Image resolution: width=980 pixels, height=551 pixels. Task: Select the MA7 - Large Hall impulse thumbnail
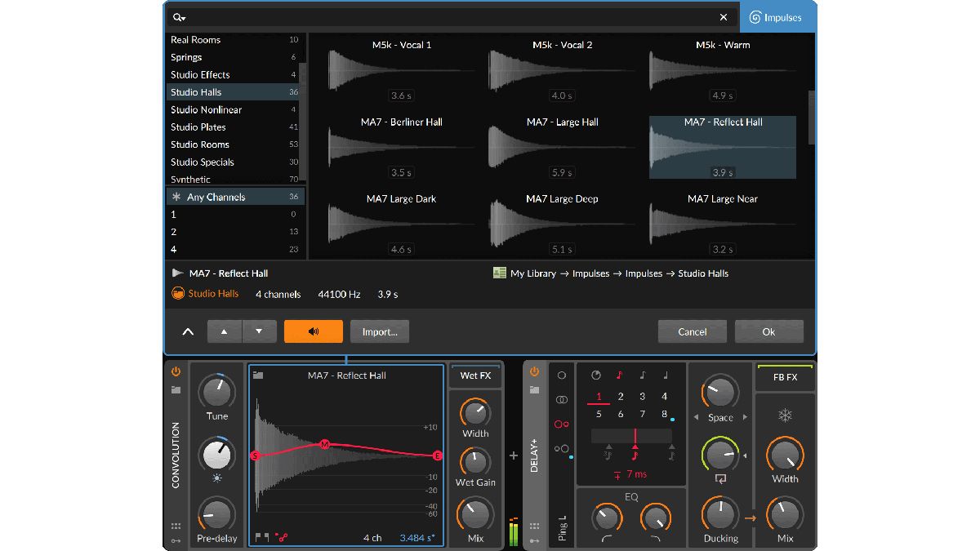562,147
